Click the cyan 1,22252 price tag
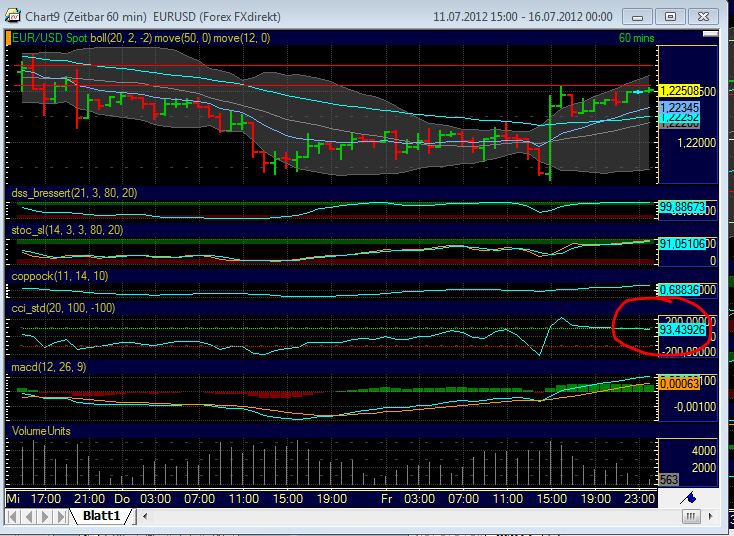Screen dimensions: 734x536 coord(679,117)
